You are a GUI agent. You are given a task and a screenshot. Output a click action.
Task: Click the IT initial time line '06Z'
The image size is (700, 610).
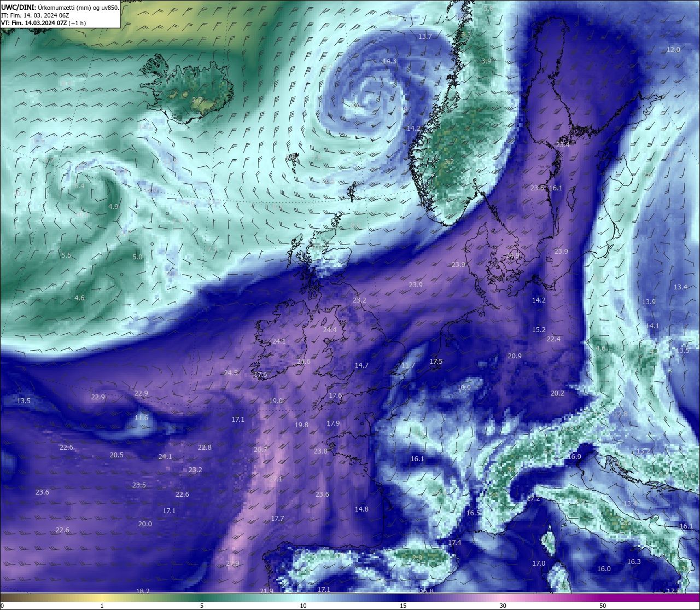pyautogui.click(x=35, y=15)
